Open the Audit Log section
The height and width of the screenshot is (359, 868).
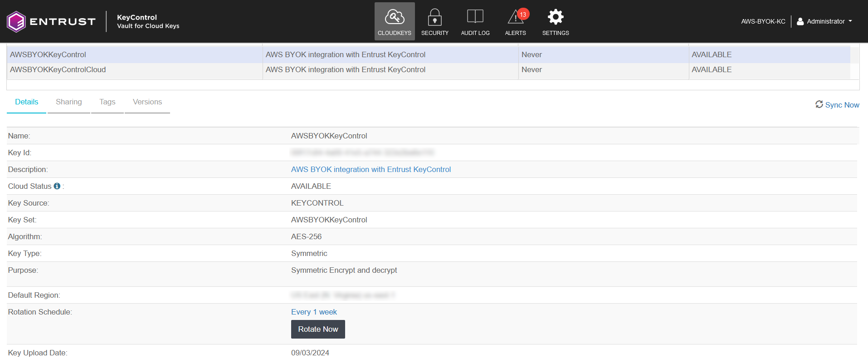click(475, 21)
